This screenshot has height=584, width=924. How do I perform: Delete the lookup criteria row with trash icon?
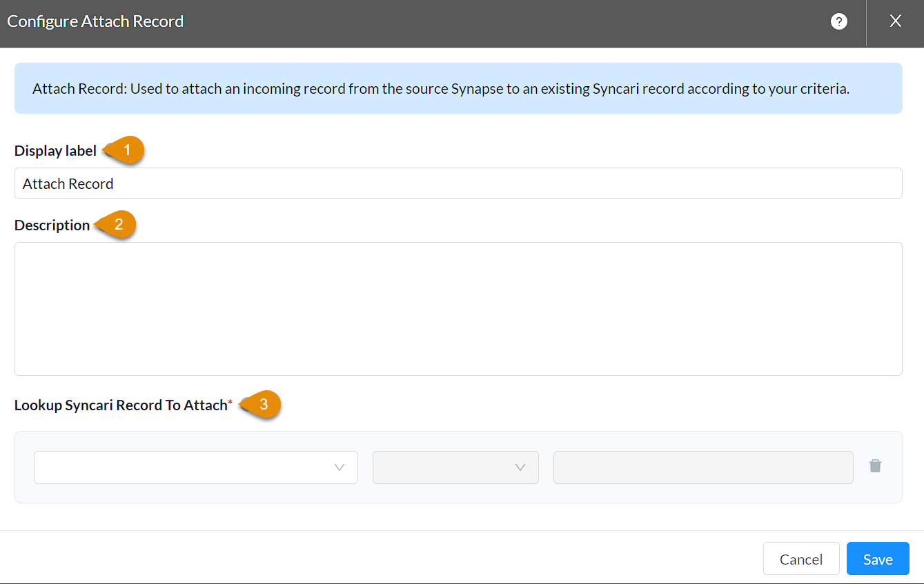coord(875,466)
